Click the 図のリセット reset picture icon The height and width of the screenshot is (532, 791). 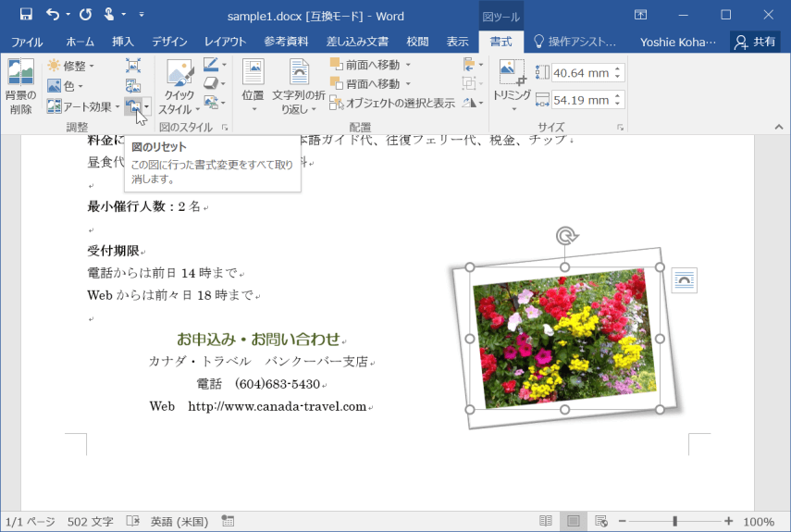(133, 106)
